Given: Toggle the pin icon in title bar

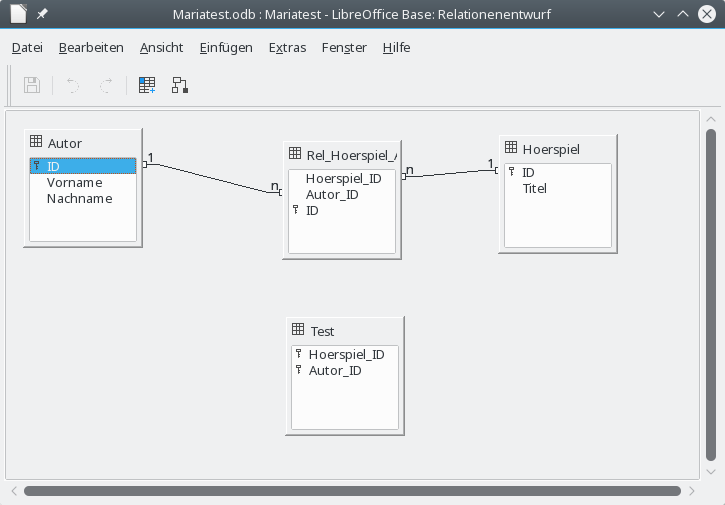Looking at the screenshot, I should (42, 14).
